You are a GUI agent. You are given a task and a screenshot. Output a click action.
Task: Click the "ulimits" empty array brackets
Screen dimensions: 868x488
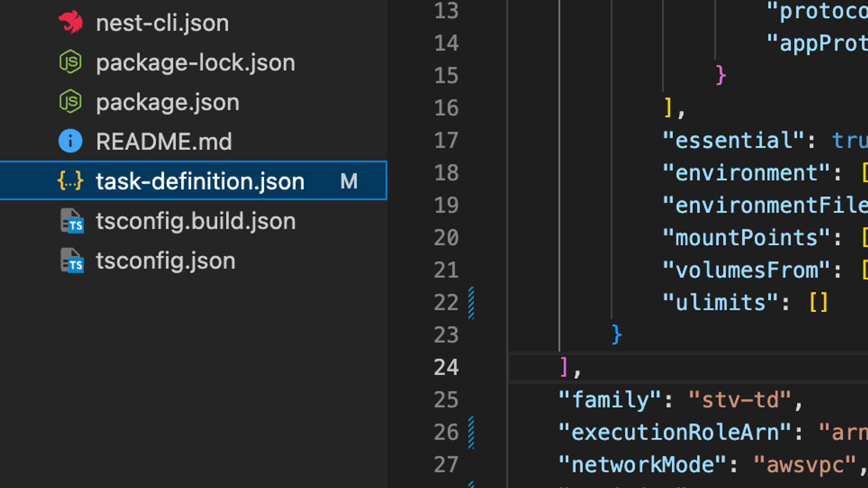coord(819,303)
